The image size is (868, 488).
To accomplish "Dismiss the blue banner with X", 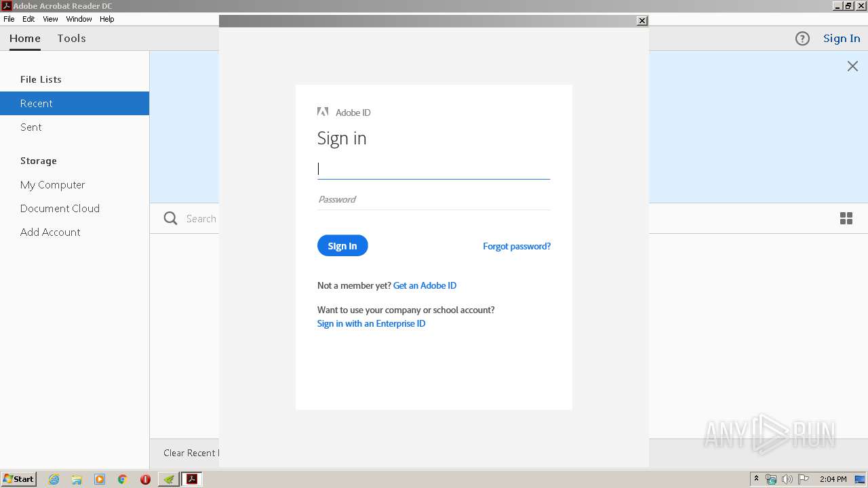I will [852, 66].
